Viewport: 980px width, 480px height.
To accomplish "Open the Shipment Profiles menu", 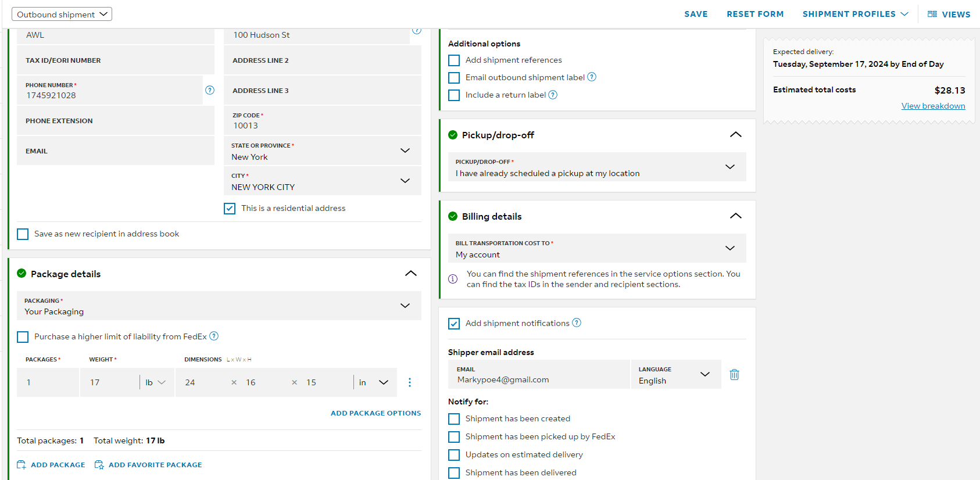I will [855, 14].
